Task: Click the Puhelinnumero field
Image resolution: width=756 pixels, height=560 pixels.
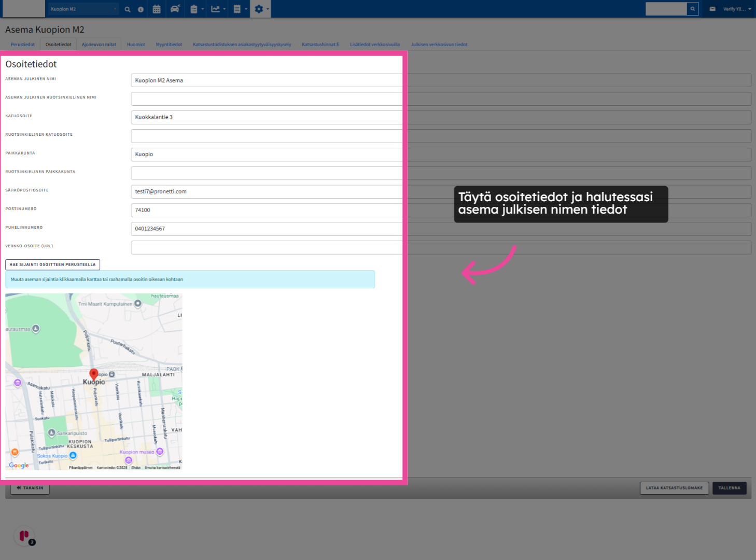Action: [441, 229]
